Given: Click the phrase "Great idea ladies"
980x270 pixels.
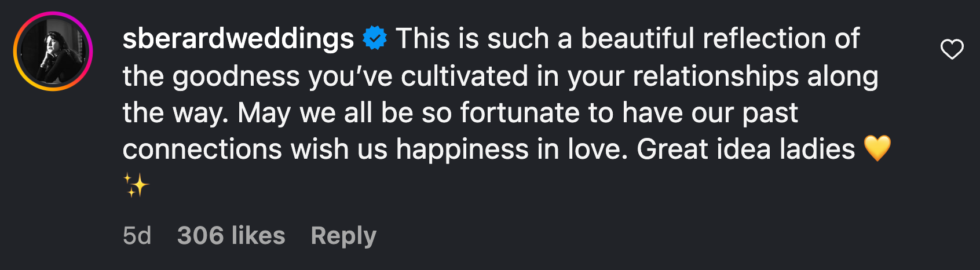Looking at the screenshot, I should pos(746,149).
